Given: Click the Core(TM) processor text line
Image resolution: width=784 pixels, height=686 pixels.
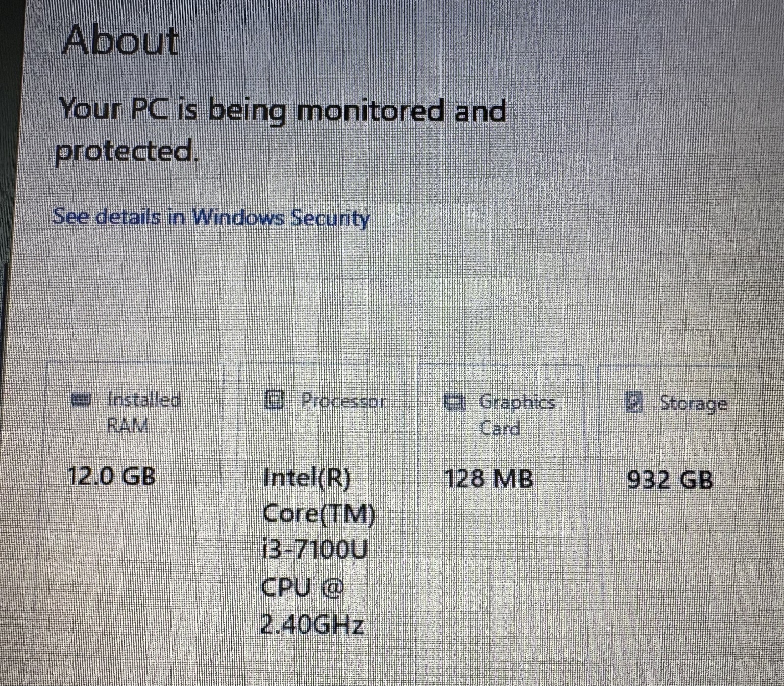Looking at the screenshot, I should coord(319,514).
